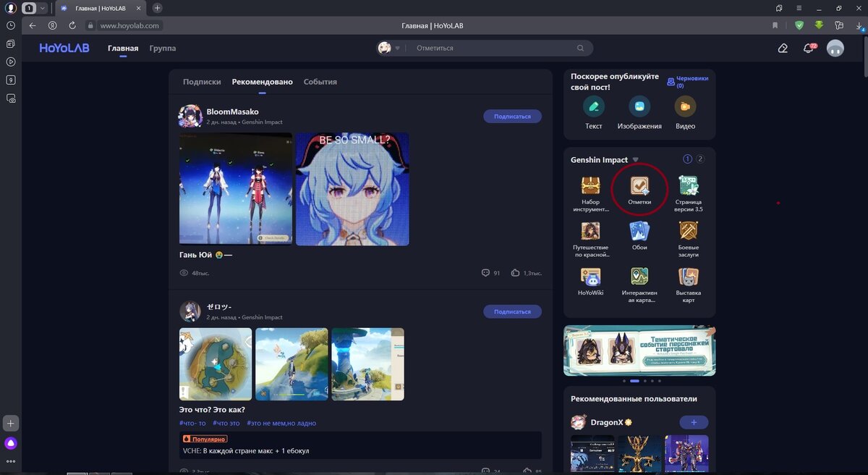Viewport: 868px width, 475px height.
Task: Open DragonX profile name
Action: point(606,422)
